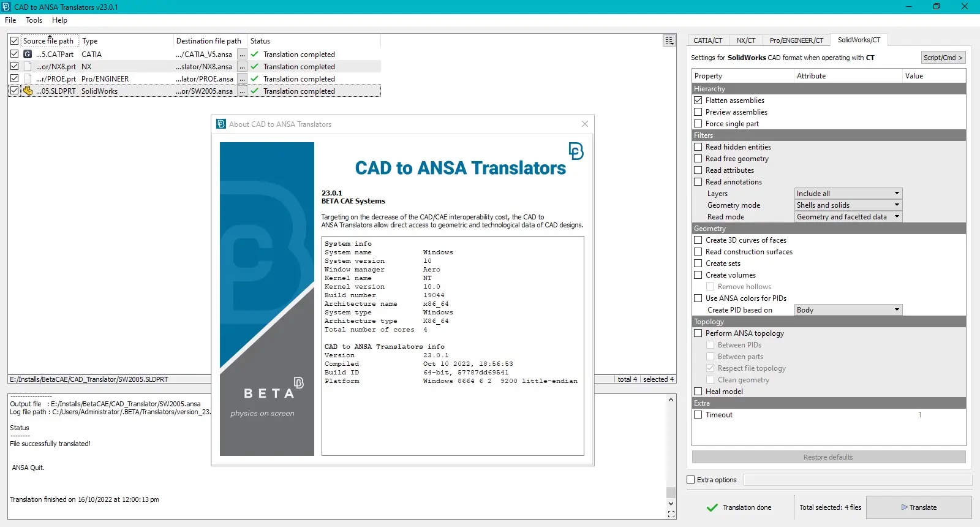Open the Geometry mode 'Shells and solids' dropdown

pyautogui.click(x=848, y=205)
